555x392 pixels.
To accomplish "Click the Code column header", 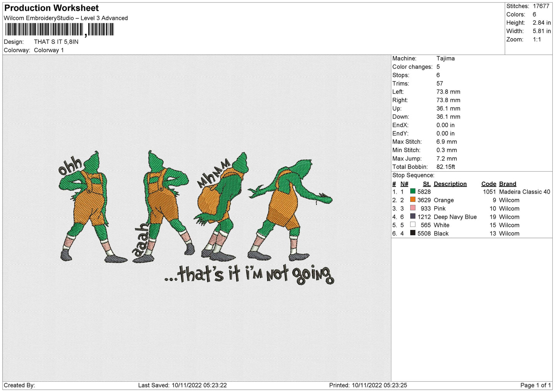I will 489,184.
